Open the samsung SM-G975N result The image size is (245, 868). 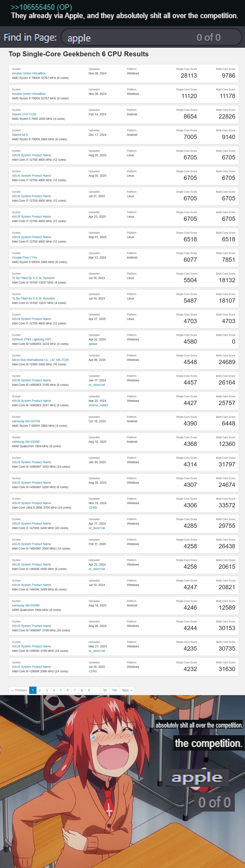point(26,421)
